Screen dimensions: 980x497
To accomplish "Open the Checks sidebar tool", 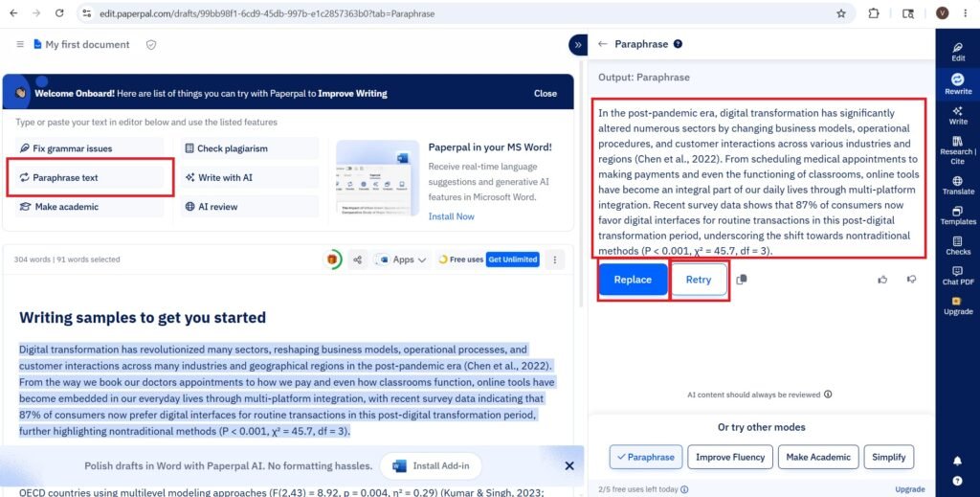I will pos(957,246).
